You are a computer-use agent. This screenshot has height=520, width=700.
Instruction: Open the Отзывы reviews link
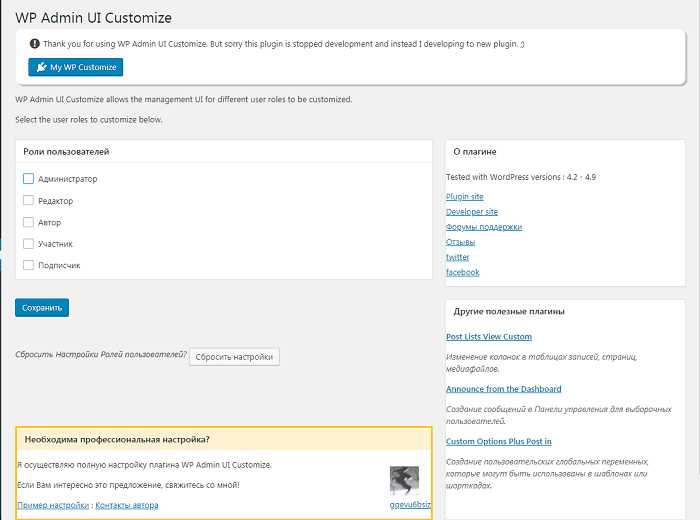[460, 242]
